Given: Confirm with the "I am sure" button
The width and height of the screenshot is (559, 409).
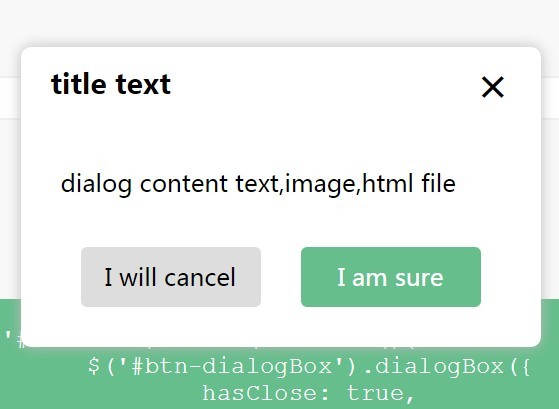Looking at the screenshot, I should pos(391,277).
